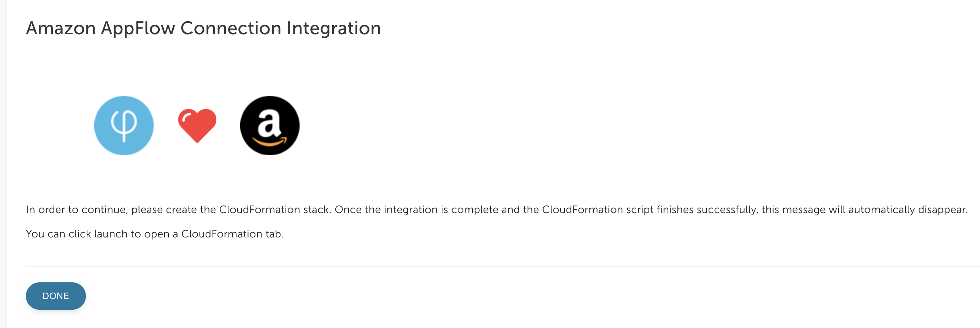Click the phrase "In order to continue"
This screenshot has width=980, height=328.
(76, 210)
